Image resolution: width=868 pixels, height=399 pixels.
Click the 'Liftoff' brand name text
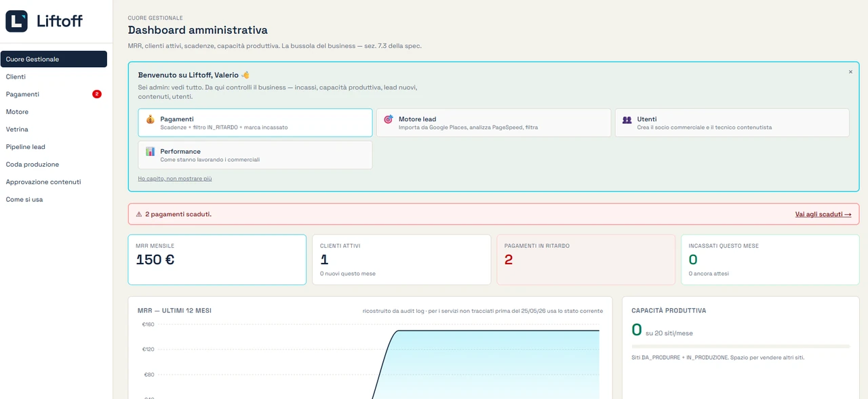[x=60, y=21]
